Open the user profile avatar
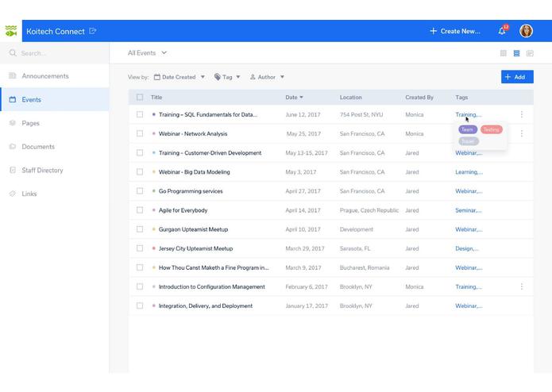Screen dimensions: 552x392 526,31
